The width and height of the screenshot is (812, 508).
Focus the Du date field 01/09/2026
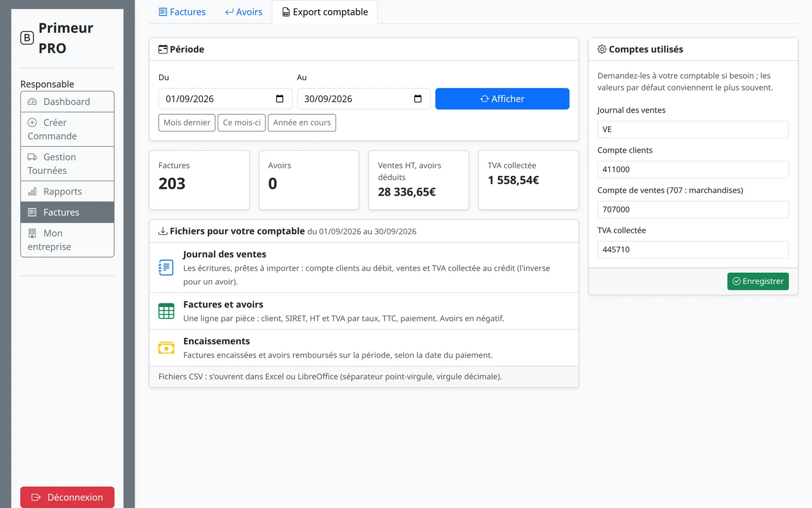[225, 99]
